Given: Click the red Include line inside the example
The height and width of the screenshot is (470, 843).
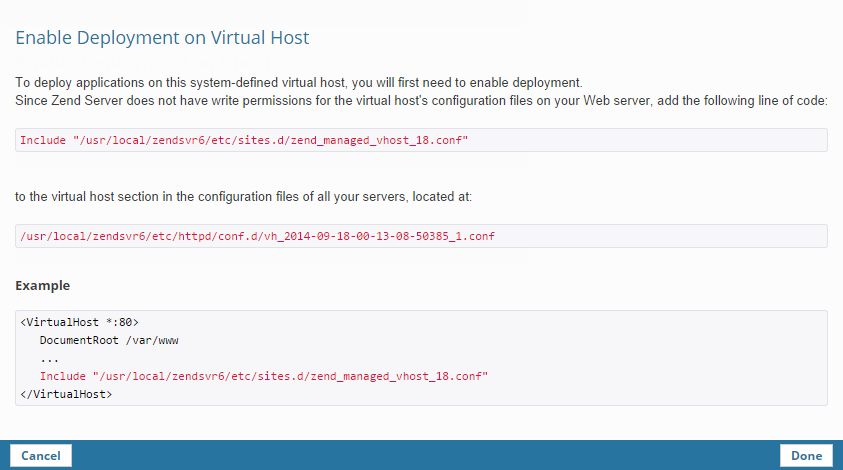Looking at the screenshot, I should (263, 376).
